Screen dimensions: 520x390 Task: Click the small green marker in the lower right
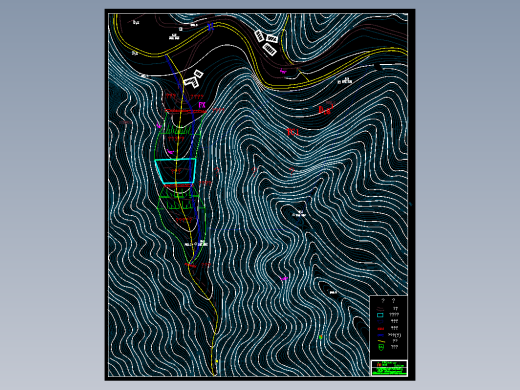(320, 337)
